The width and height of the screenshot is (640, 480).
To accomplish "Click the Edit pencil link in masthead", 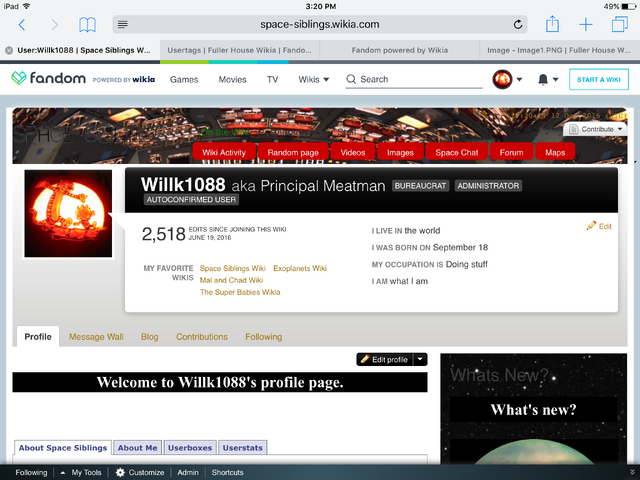I will [x=599, y=226].
